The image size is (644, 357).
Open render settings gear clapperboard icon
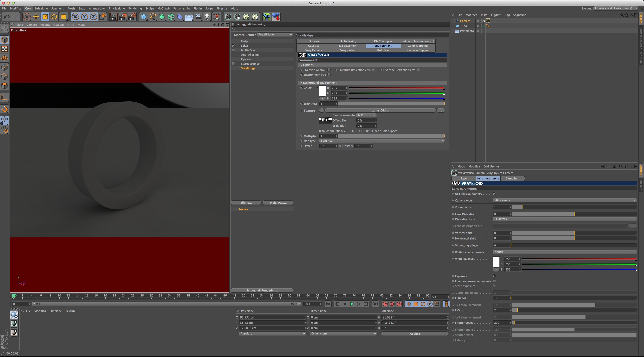132,17
